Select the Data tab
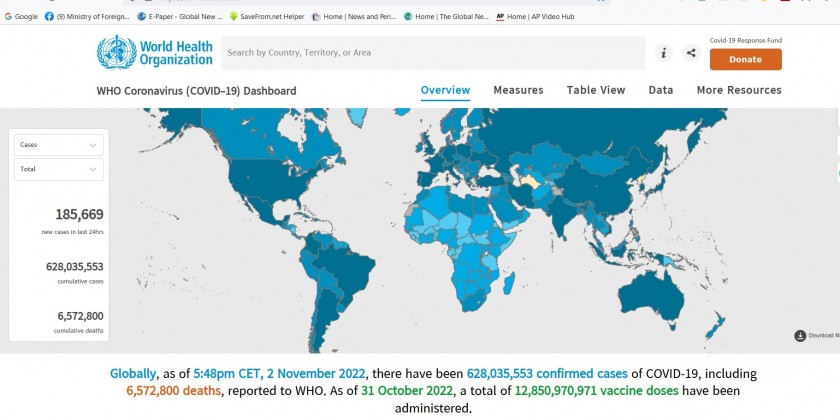Image resolution: width=840 pixels, height=420 pixels. tap(660, 90)
